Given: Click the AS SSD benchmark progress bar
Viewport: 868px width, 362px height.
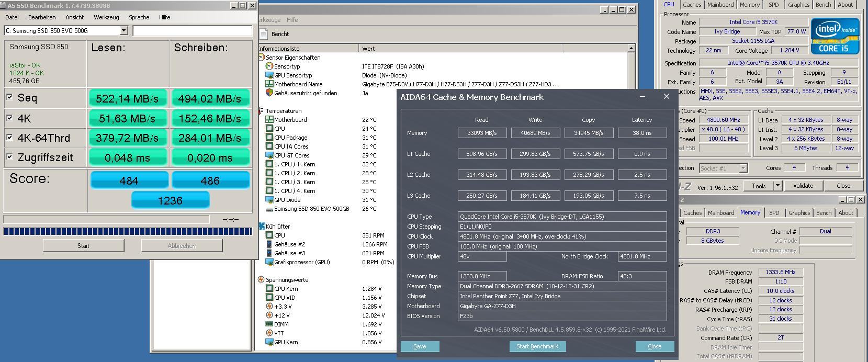Looking at the screenshot, I should [x=128, y=231].
